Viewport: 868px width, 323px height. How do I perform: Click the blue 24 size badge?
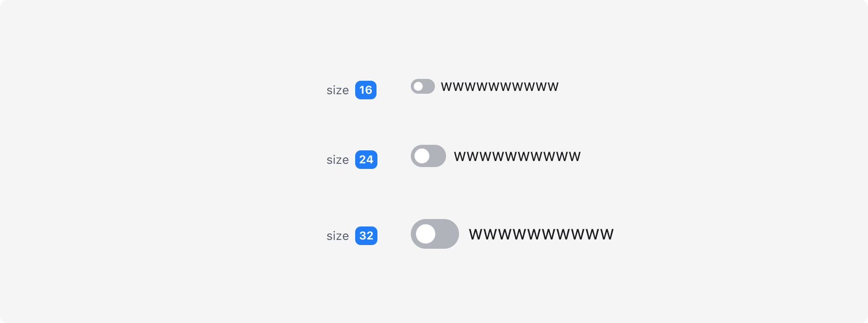tap(366, 160)
